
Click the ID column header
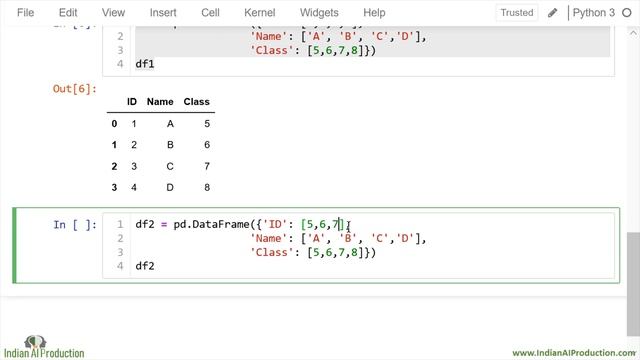[132, 102]
